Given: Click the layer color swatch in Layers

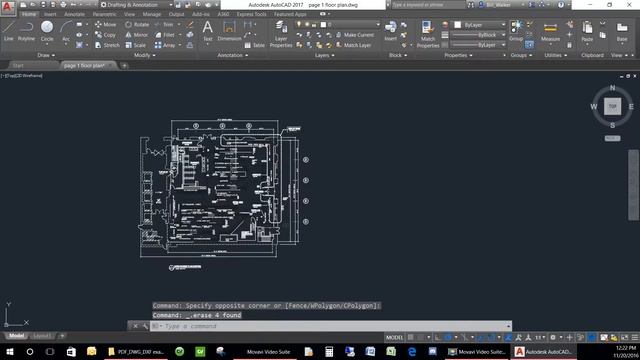Looking at the screenshot, I should click(323, 24).
